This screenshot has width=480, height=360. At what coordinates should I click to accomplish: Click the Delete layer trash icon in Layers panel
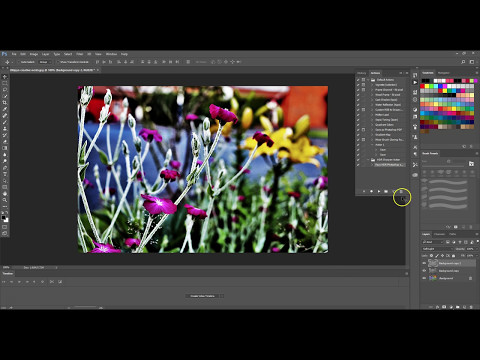pyautogui.click(x=472, y=307)
